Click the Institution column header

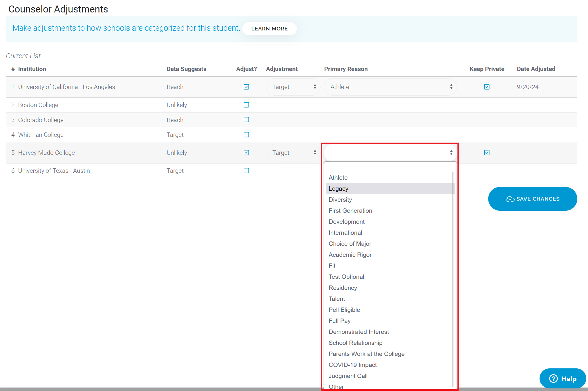pos(32,69)
